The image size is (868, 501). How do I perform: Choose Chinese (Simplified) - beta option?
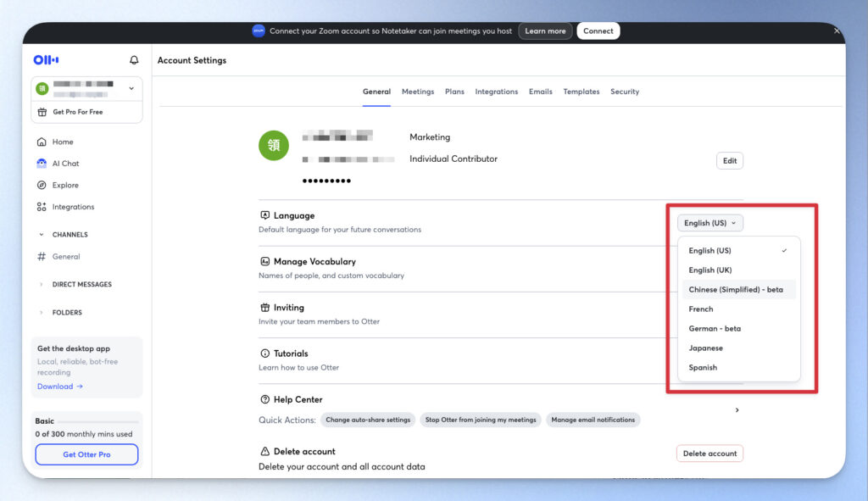point(738,290)
